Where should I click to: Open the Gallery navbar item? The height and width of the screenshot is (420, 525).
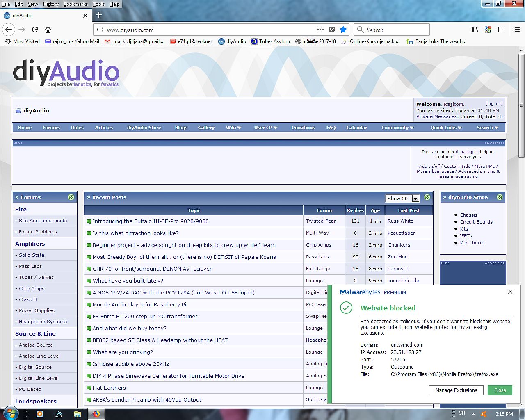[206, 128]
